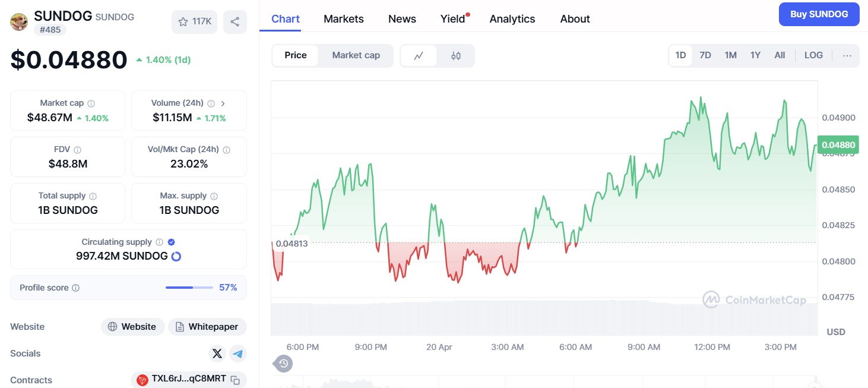Screen dimensions: 868x388
Task: Switch to the Markets tab
Action: [343, 19]
